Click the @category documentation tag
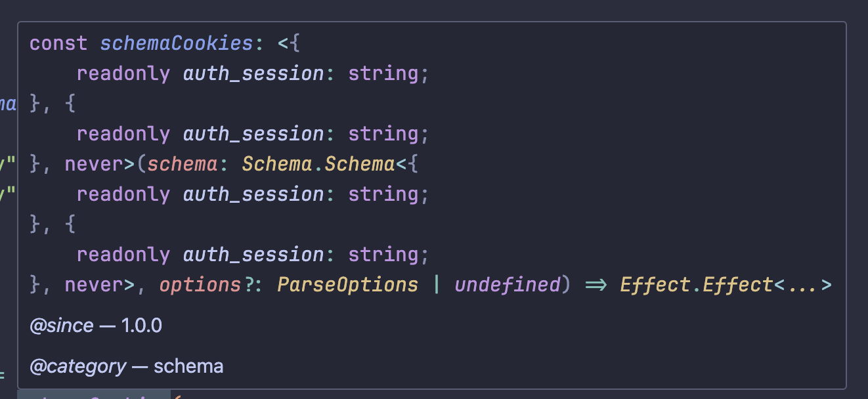868x399 pixels. 77,366
